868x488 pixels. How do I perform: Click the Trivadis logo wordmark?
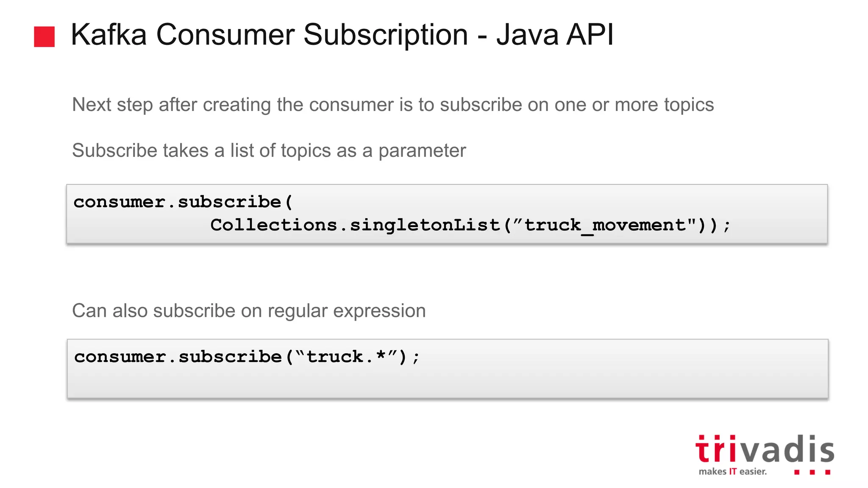(x=765, y=450)
